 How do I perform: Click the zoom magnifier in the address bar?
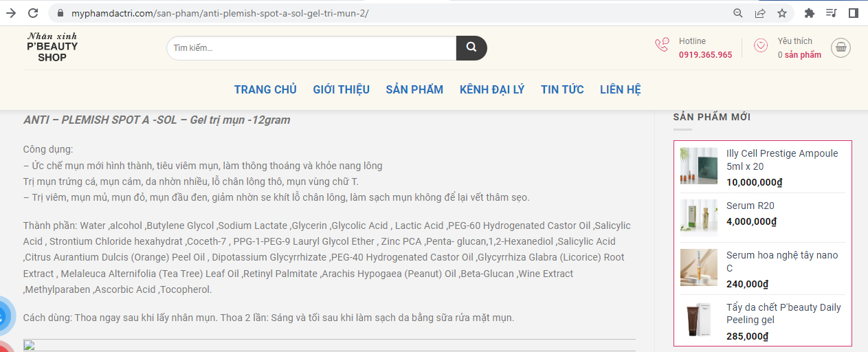[738, 13]
